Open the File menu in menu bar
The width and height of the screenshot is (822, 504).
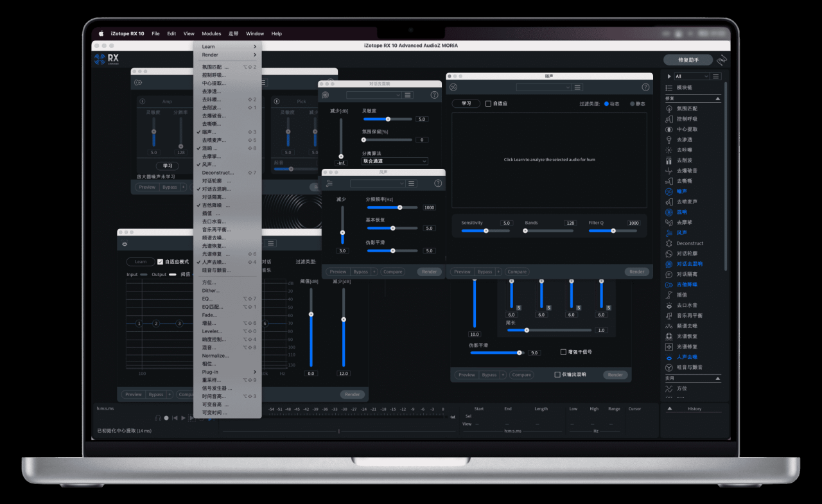click(155, 33)
